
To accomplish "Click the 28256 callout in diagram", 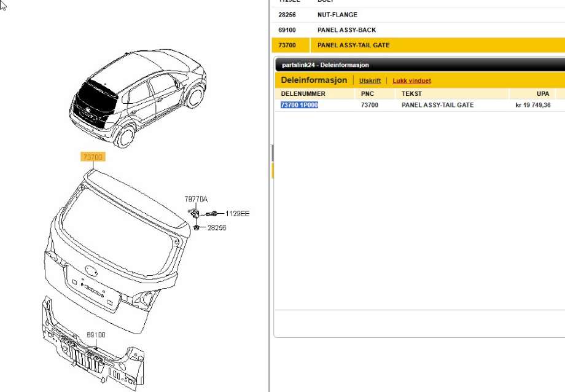I will [217, 227].
